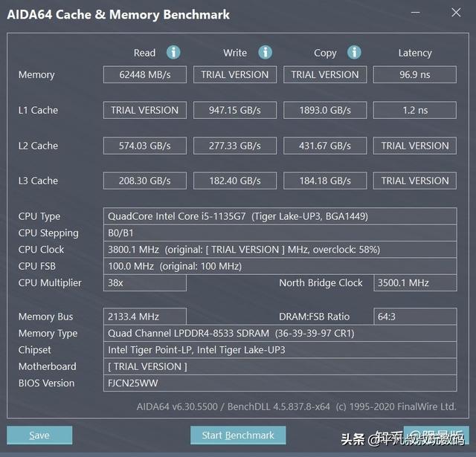The width and height of the screenshot is (476, 457).
Task: Select L2 Cache write 277.33 GB/s
Action: tap(235, 146)
